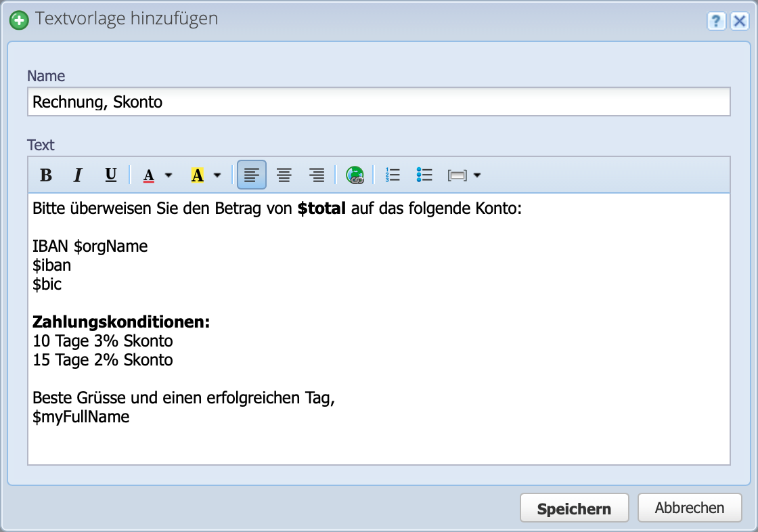Screen dimensions: 758x532
Task: Expand the highlight color dropdown arrow
Action: [x=217, y=175]
